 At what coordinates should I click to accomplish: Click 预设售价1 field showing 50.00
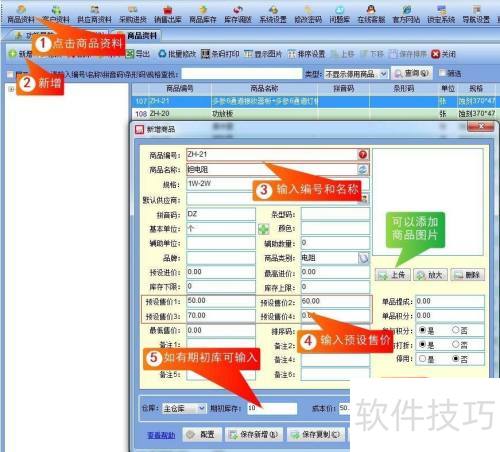click(221, 301)
